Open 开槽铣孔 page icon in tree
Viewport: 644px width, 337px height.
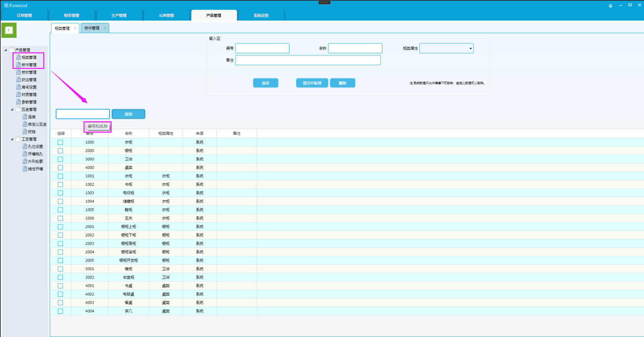[25, 154]
